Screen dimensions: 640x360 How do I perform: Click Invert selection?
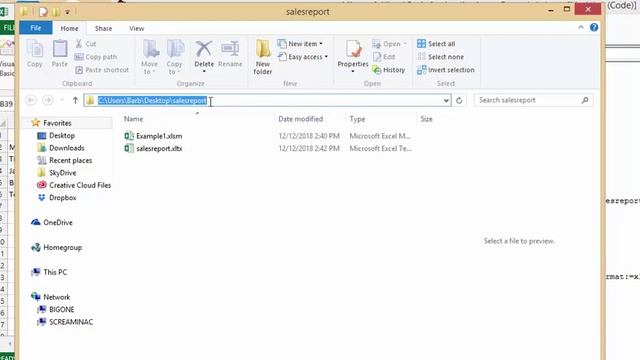click(446, 70)
